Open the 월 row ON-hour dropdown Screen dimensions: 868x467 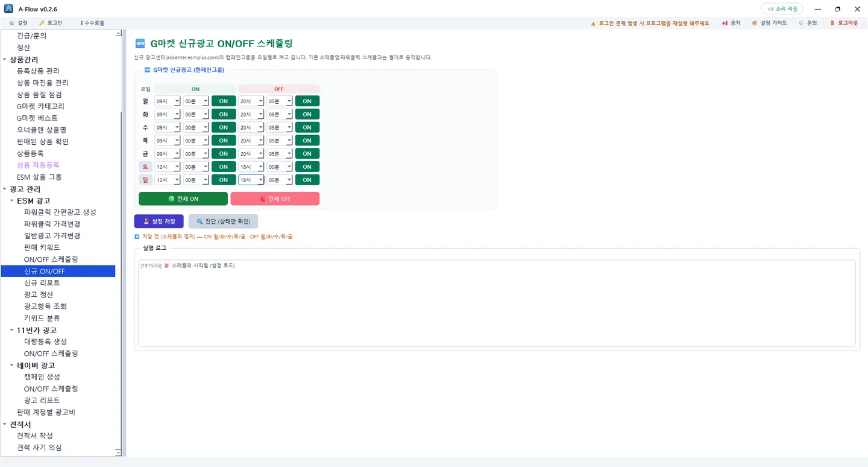point(168,101)
